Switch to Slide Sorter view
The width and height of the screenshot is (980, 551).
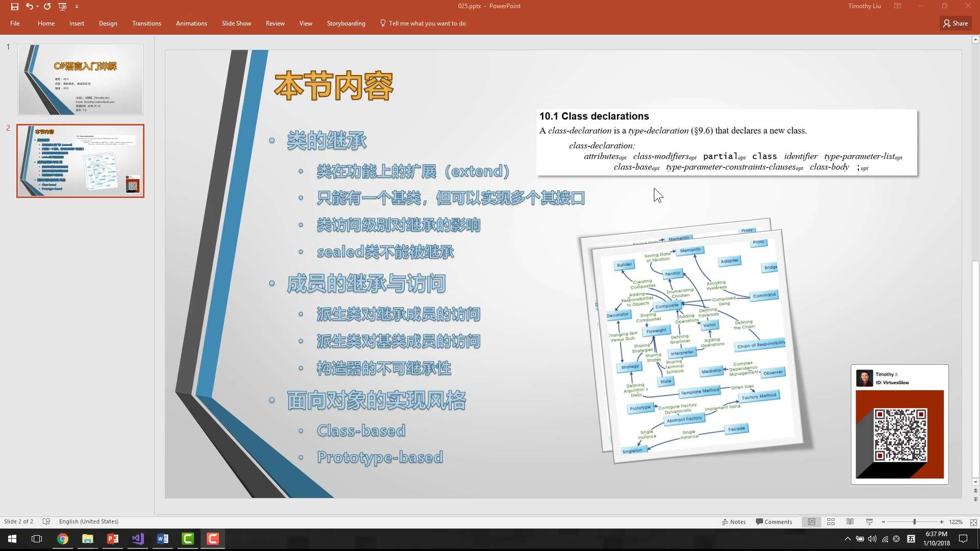click(x=831, y=522)
